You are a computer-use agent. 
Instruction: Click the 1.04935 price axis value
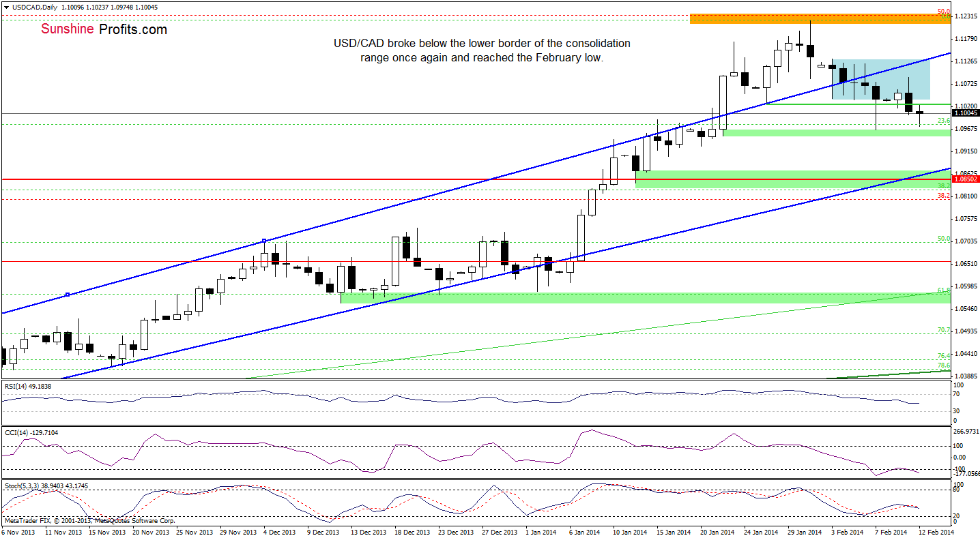point(966,331)
